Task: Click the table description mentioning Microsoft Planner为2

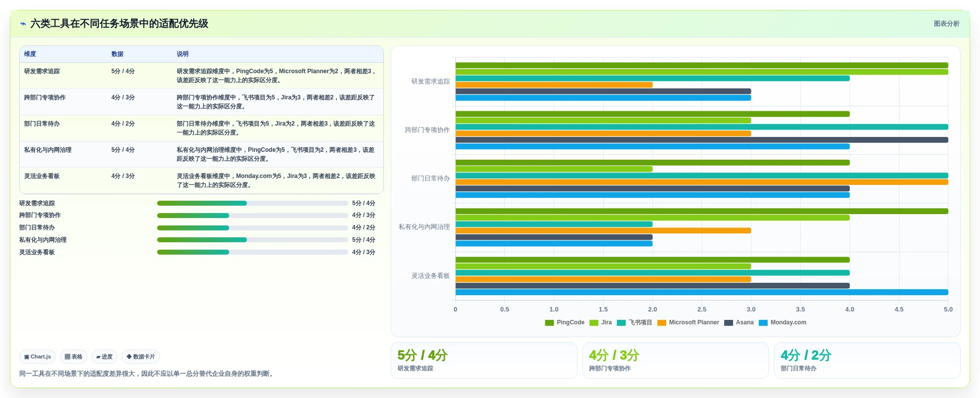Action: click(x=277, y=76)
